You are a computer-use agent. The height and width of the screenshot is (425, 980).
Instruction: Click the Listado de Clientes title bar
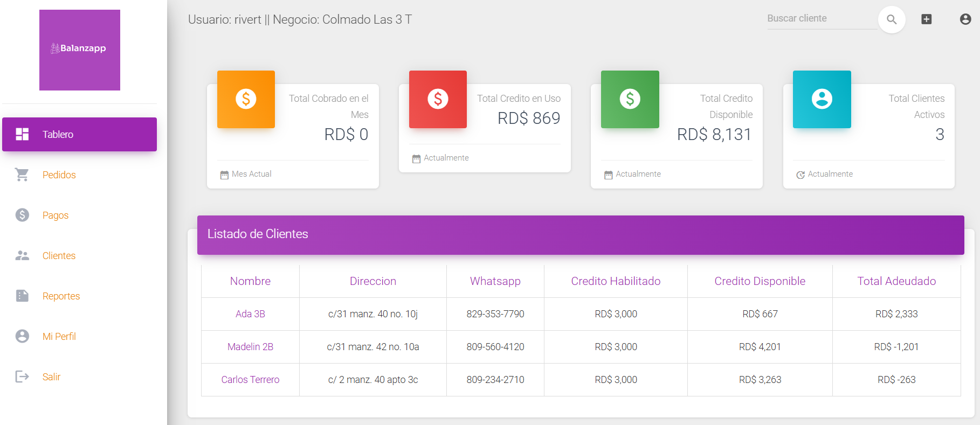[x=581, y=235]
